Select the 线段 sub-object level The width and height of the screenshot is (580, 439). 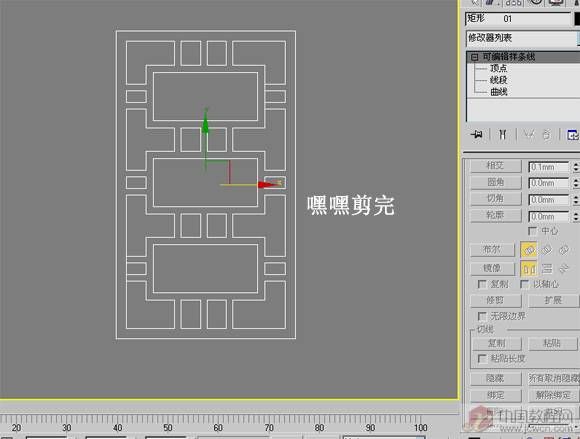[x=498, y=80]
